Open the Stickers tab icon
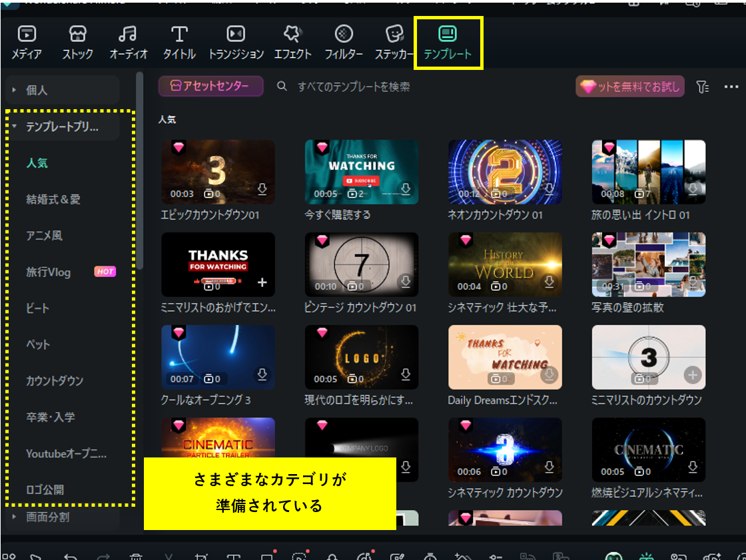Viewport: 746px width, 560px height. pyautogui.click(x=394, y=34)
